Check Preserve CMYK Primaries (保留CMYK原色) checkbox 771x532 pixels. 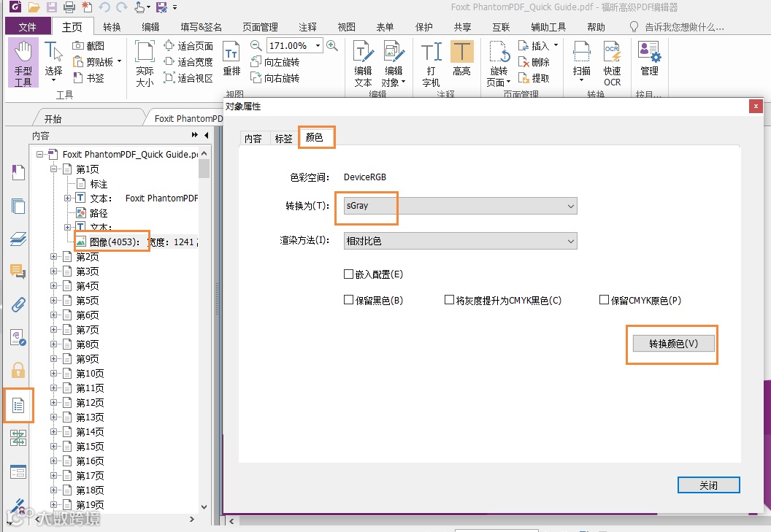[x=605, y=300]
